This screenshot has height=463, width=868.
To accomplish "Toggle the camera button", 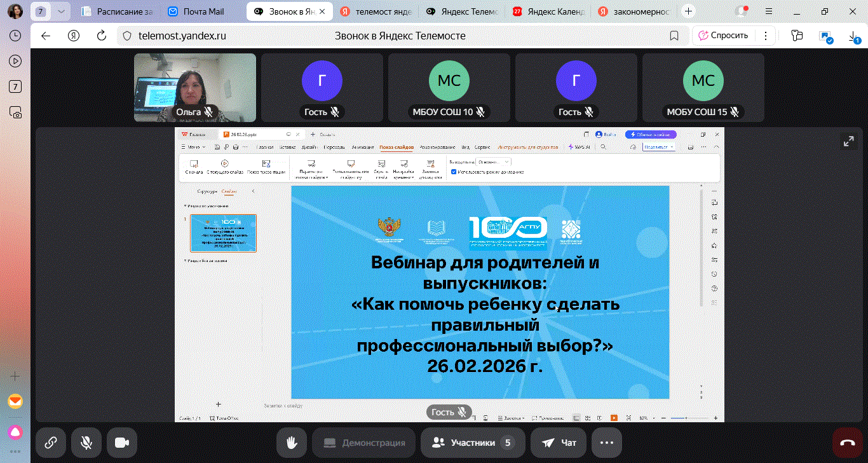I will click(122, 443).
